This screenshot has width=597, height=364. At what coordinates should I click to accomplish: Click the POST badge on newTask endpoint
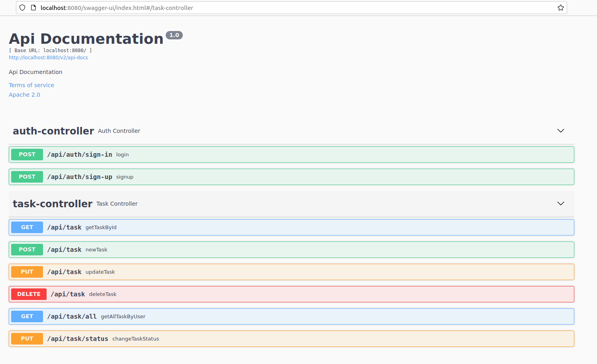(x=27, y=249)
